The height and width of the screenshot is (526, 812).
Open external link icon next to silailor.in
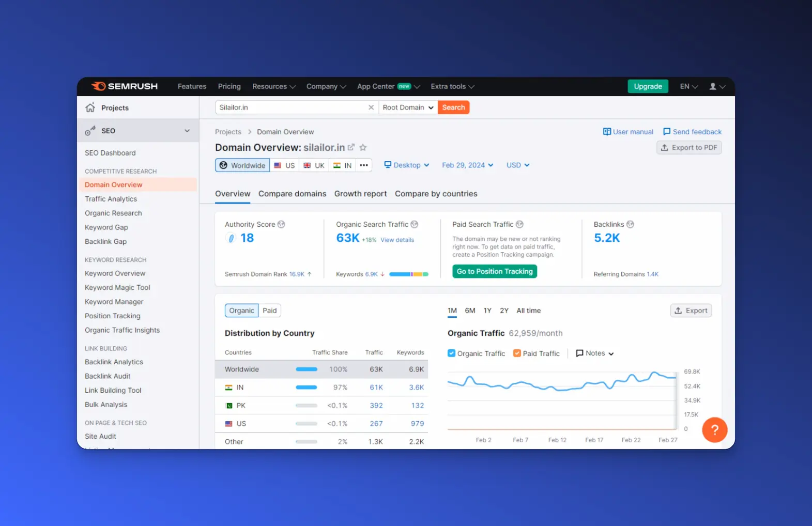[351, 147]
